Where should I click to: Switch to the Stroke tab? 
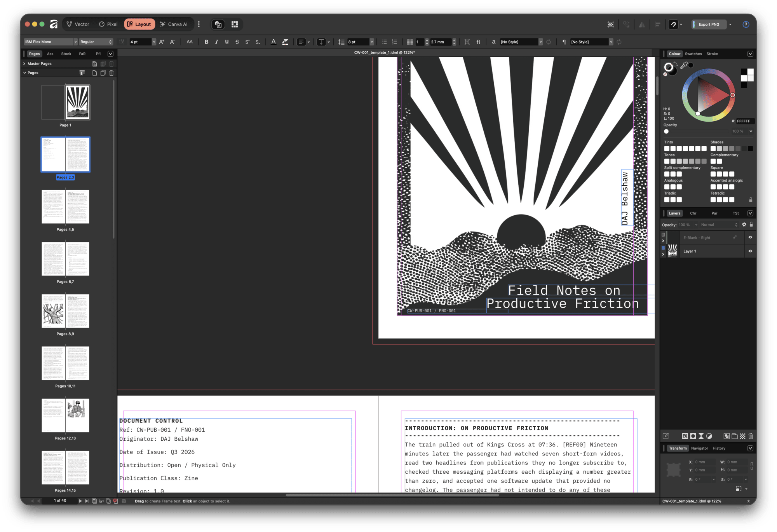(x=712, y=54)
